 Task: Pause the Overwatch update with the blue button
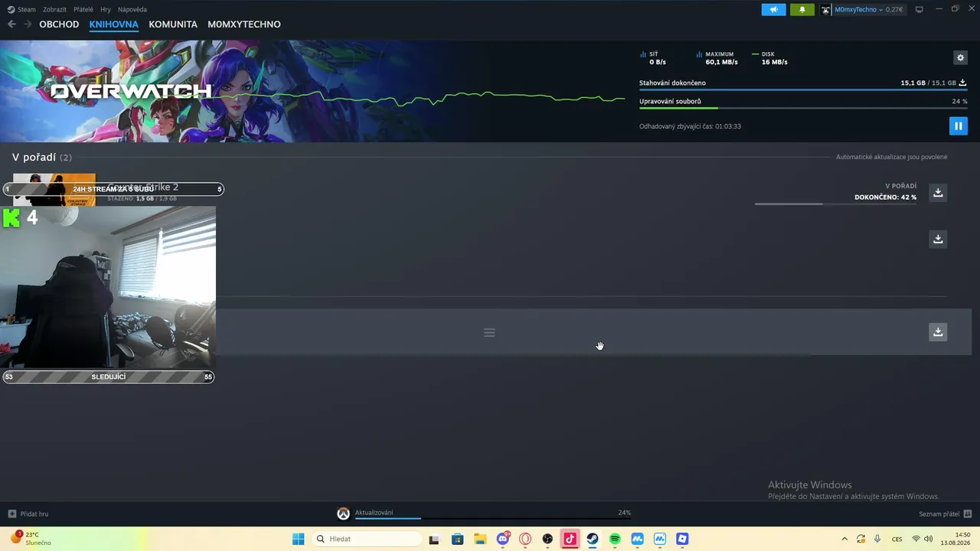click(958, 126)
